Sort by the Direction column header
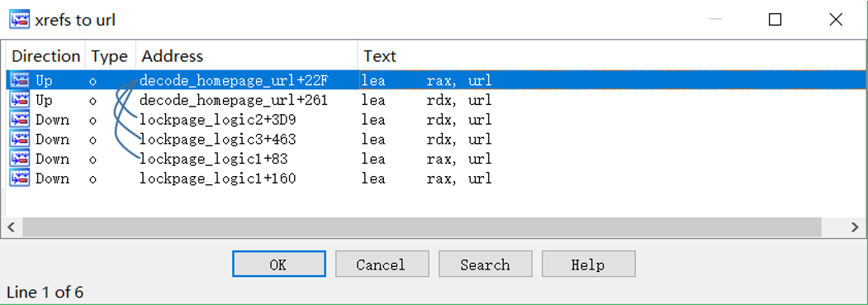This screenshot has height=305, width=868. coord(46,56)
